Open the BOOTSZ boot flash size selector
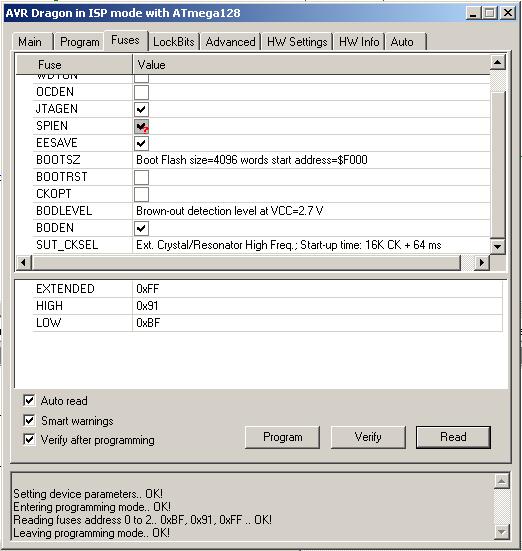 pyautogui.click(x=311, y=160)
